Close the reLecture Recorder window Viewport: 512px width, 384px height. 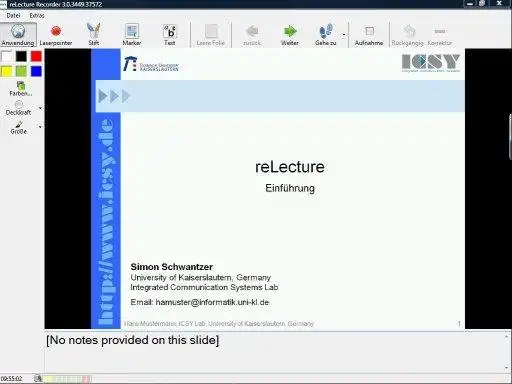click(x=499, y=3)
